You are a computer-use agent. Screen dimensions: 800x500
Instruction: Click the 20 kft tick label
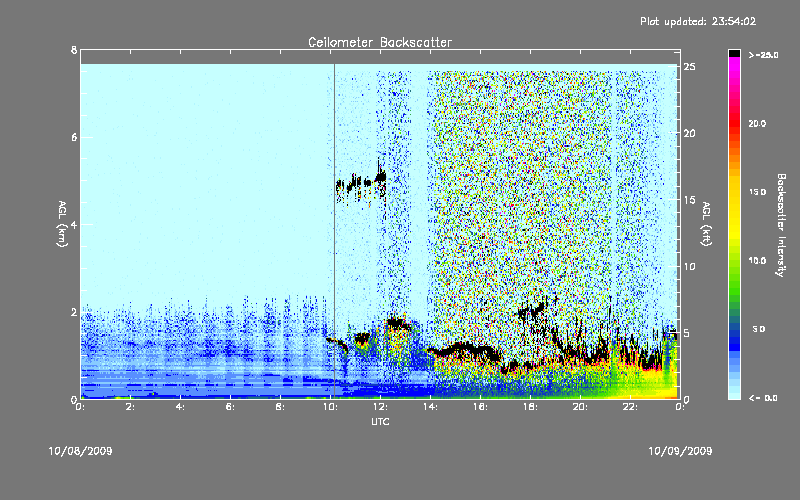pos(690,133)
